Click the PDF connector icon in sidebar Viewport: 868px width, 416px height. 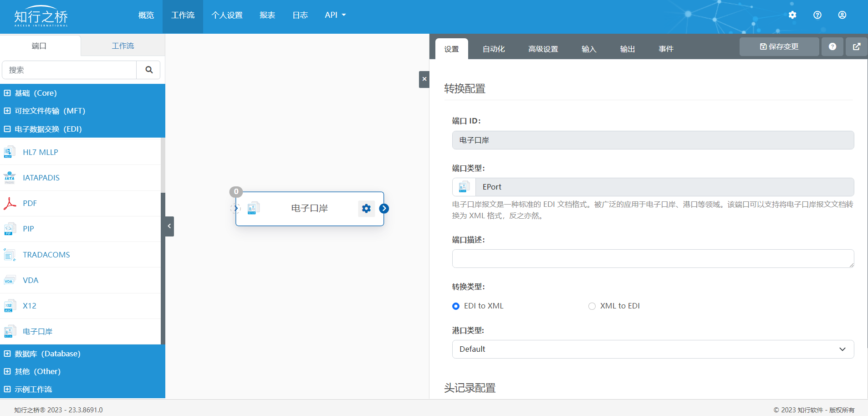pos(10,203)
